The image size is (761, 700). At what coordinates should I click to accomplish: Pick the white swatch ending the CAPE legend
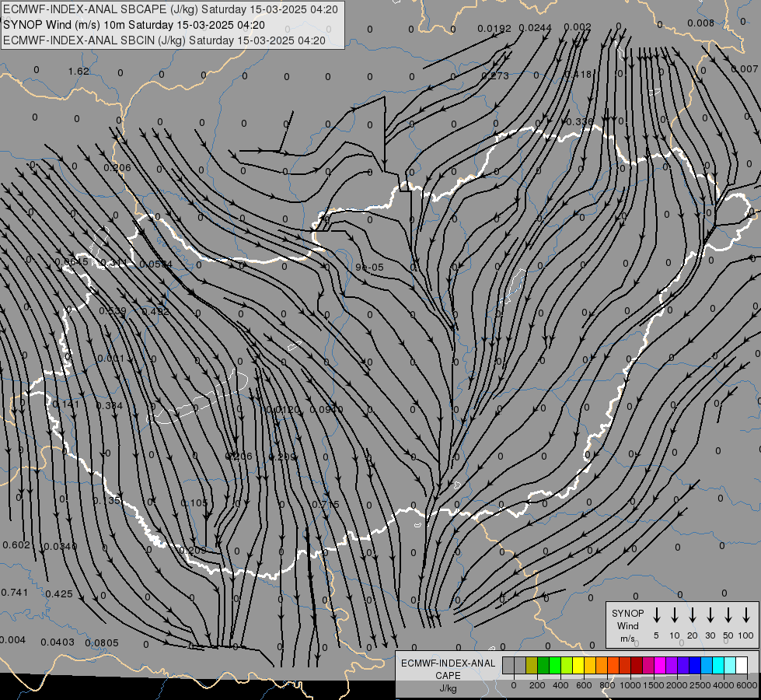(742, 666)
